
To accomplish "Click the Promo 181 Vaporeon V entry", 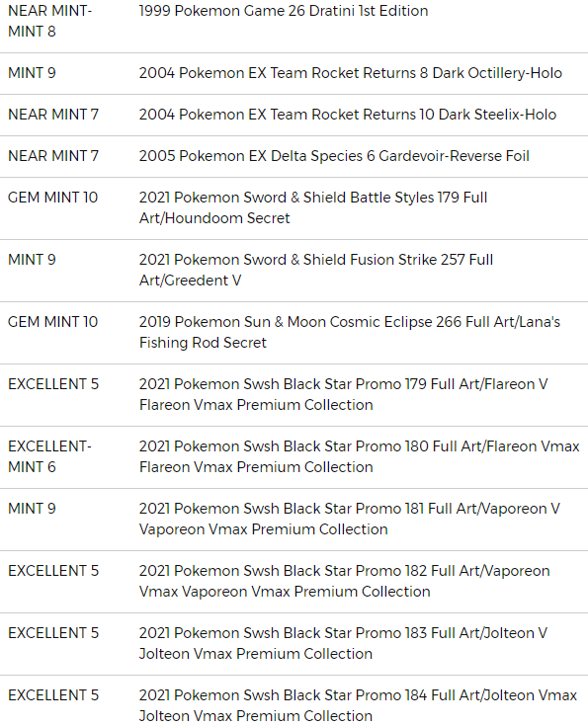I will point(350,519).
